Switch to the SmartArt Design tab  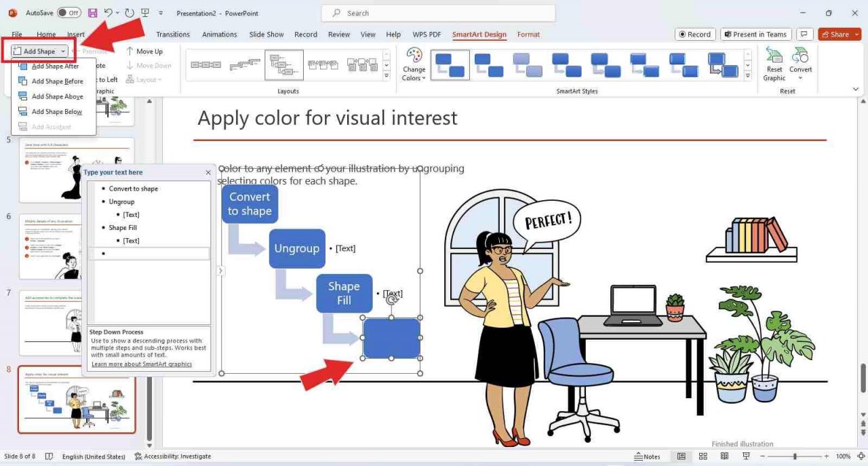(479, 34)
